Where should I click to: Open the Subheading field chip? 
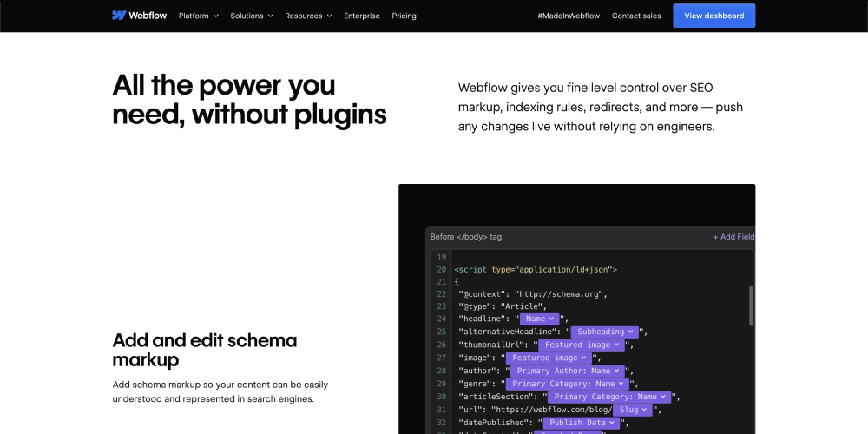604,332
